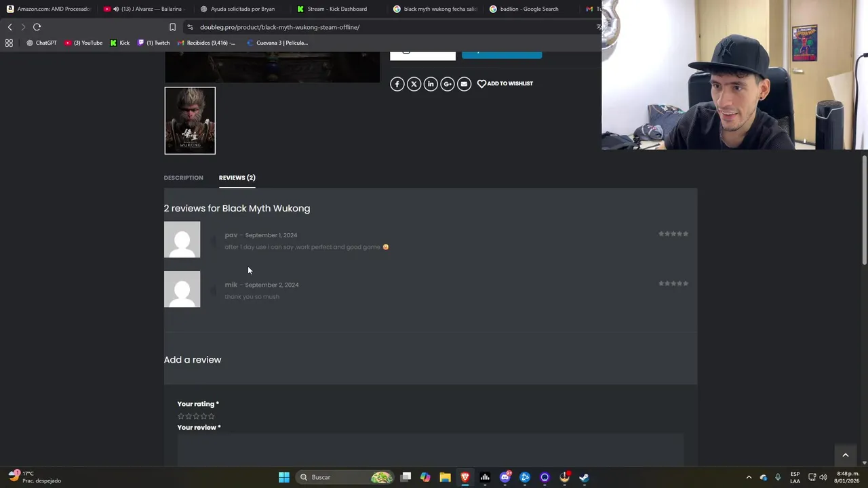Image resolution: width=868 pixels, height=488 pixels.
Task: Click the blue button beside the quantity field
Action: (x=502, y=54)
